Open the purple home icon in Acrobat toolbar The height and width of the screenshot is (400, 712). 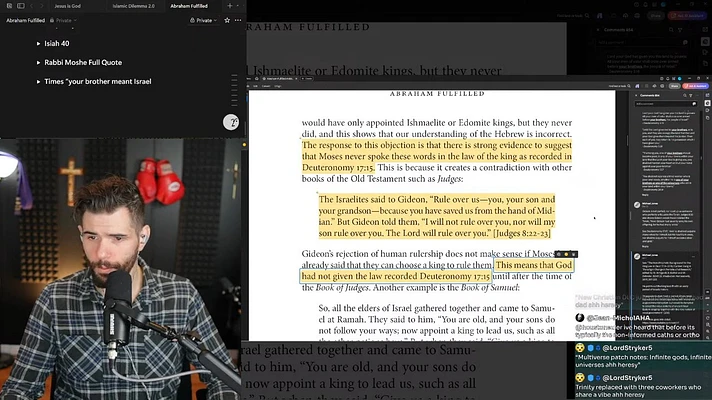click(637, 86)
